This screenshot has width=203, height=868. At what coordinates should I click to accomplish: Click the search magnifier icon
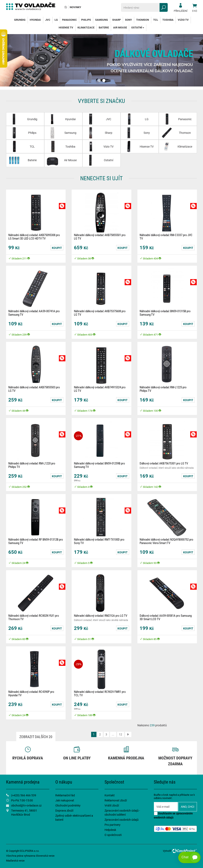(x=164, y=8)
